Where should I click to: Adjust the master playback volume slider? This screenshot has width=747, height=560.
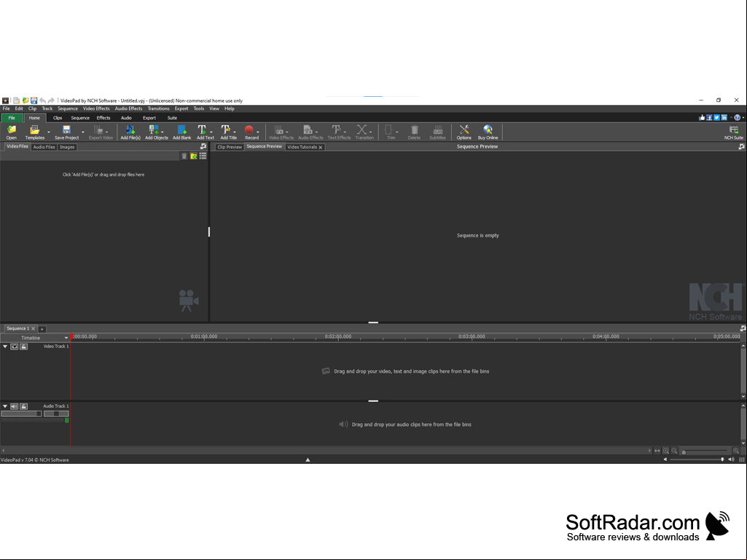pos(697,460)
